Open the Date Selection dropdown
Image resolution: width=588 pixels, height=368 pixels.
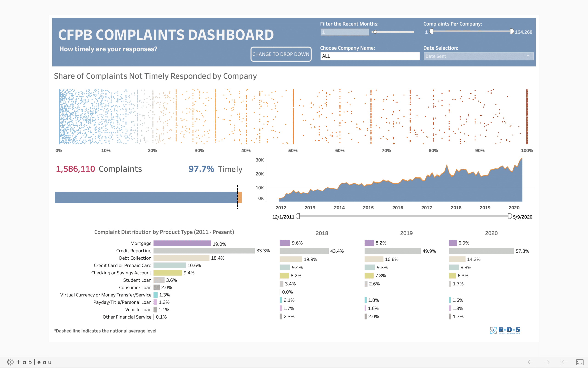coord(478,56)
